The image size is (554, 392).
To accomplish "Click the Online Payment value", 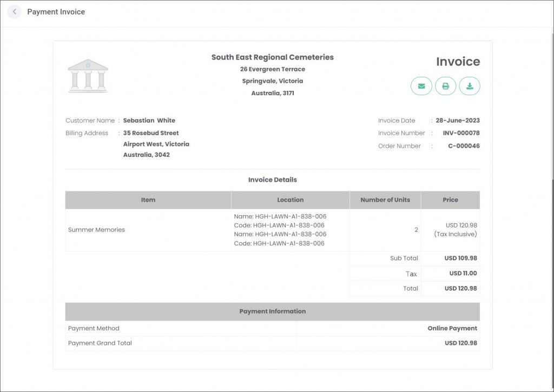I will [452, 328].
